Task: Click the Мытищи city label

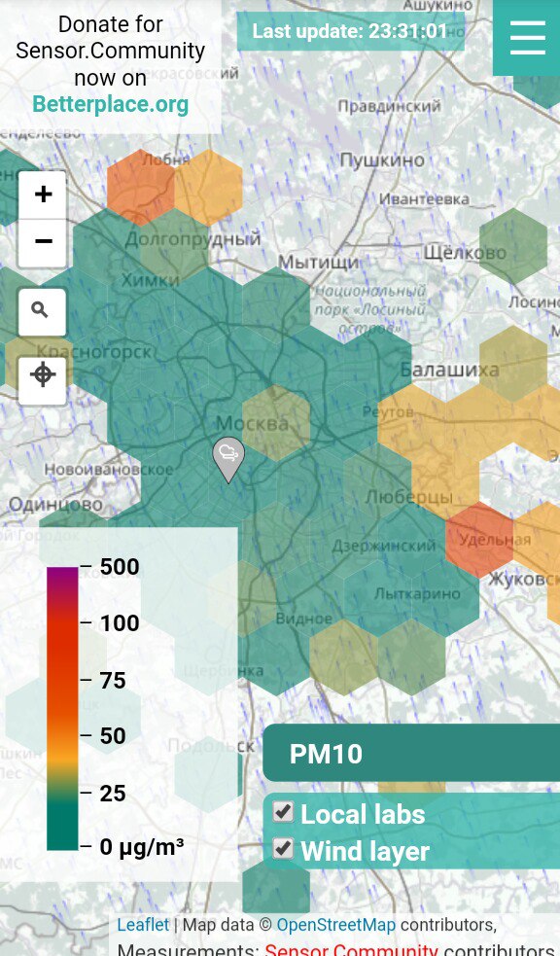Action: point(319,263)
